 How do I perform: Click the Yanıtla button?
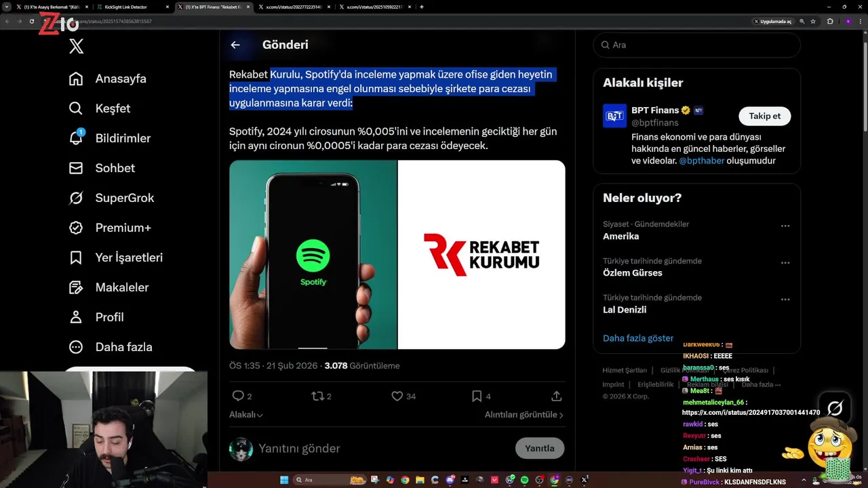(x=540, y=448)
